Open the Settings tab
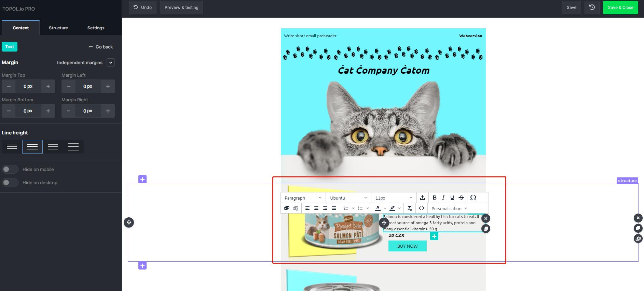The height and width of the screenshot is (291, 644). 96,28
